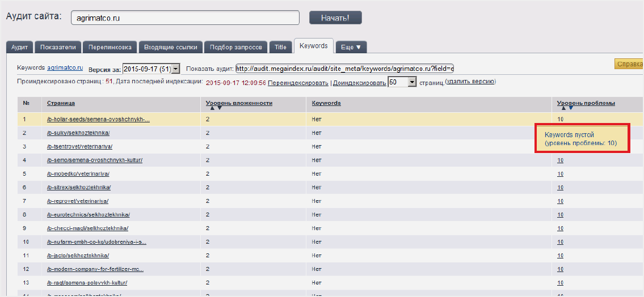Click the Переиндексировать link
The height and width of the screenshot is (297, 644).
298,83
